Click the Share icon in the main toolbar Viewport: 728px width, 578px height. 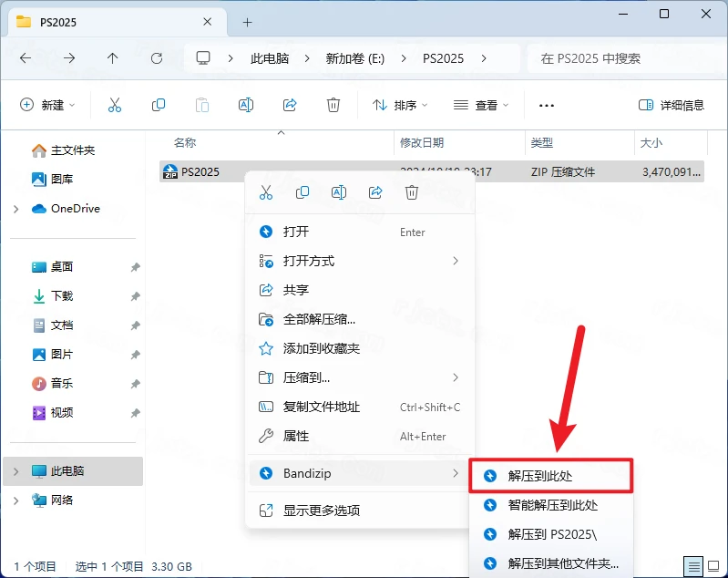[x=290, y=105]
